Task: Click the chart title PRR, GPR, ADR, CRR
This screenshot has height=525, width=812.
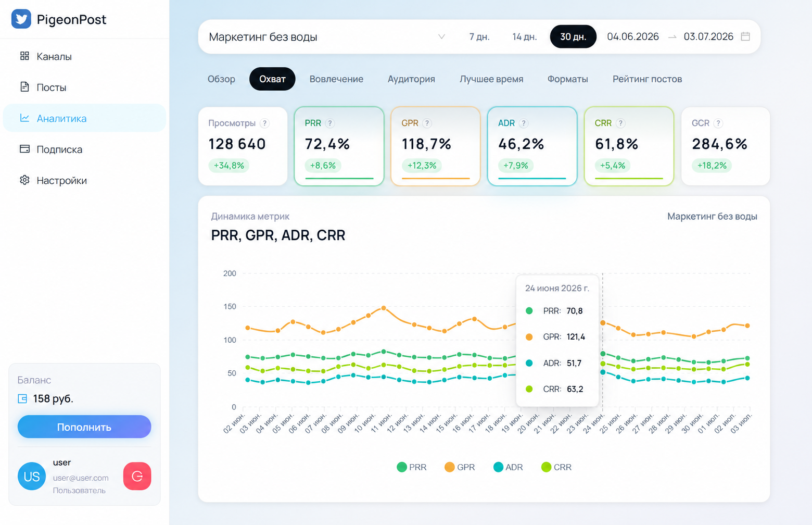Action: (x=278, y=235)
